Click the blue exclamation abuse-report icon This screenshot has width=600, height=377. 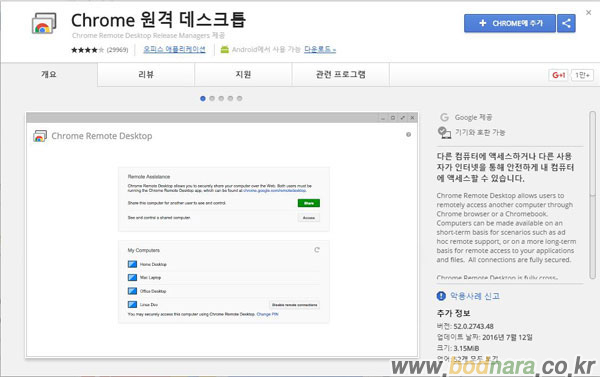(x=441, y=296)
